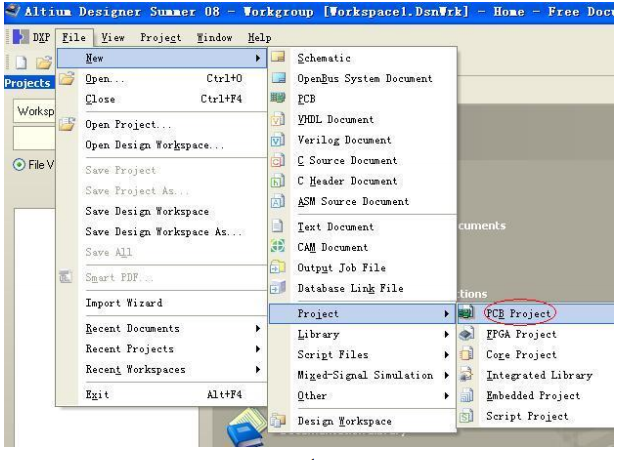Image resolution: width=624 pixels, height=460 pixels.
Task: Click the VHDL Document icon
Action: point(278,119)
